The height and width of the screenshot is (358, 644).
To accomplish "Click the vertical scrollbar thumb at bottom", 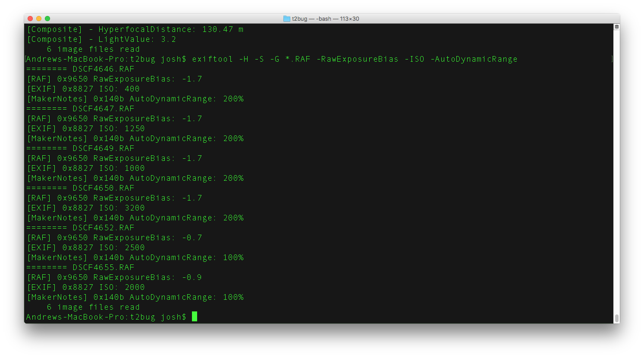I will [x=617, y=318].
